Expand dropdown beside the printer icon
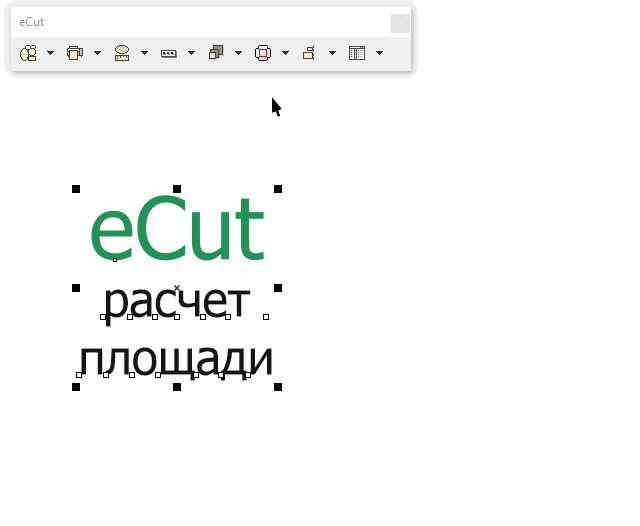Screen dimensions: 640x526 97,53
